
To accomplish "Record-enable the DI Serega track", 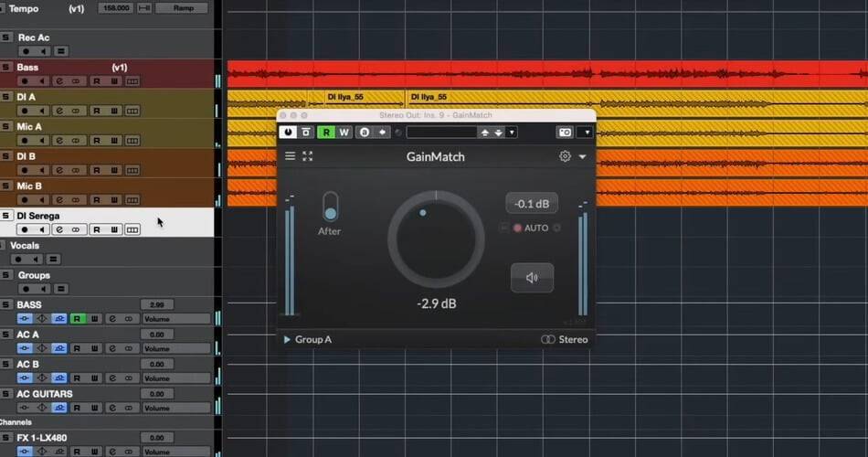I will (25, 230).
